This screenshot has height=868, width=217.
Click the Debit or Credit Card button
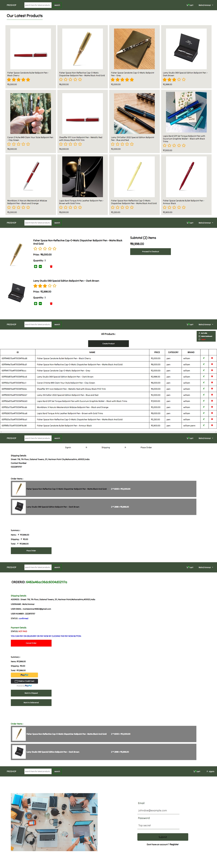click(25, 681)
